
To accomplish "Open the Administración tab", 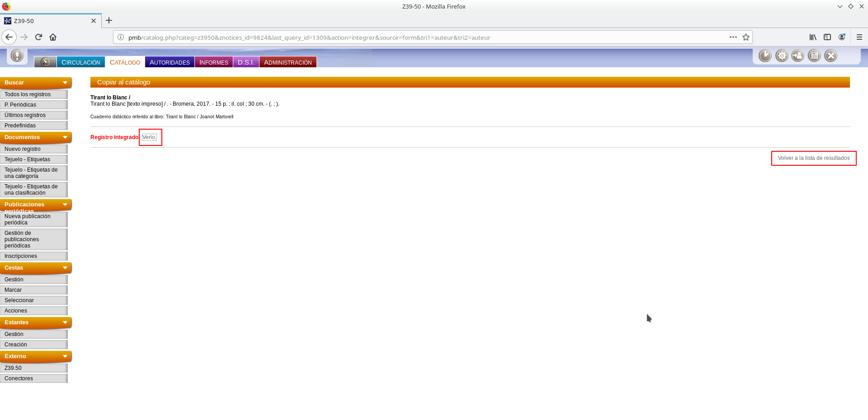I will click(288, 62).
